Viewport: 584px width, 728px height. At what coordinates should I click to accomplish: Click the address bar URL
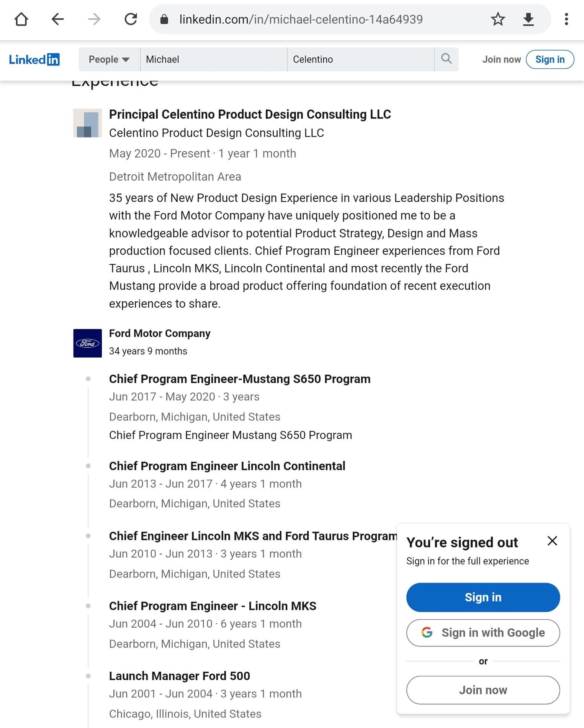pyautogui.click(x=301, y=19)
